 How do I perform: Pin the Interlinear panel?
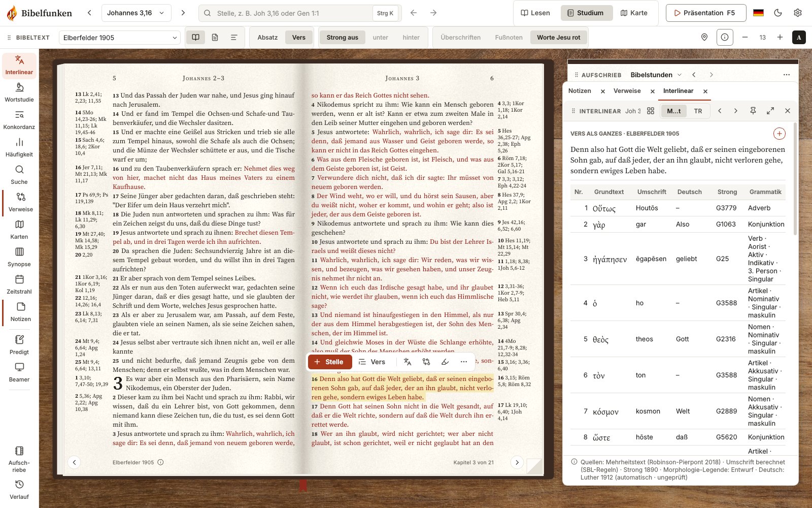[753, 111]
